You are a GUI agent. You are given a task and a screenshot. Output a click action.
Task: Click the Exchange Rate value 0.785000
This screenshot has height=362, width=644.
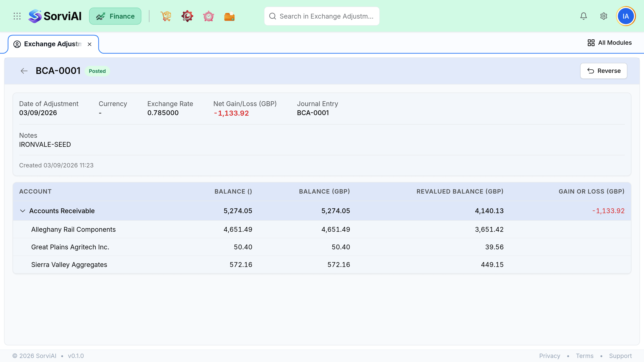tap(163, 113)
